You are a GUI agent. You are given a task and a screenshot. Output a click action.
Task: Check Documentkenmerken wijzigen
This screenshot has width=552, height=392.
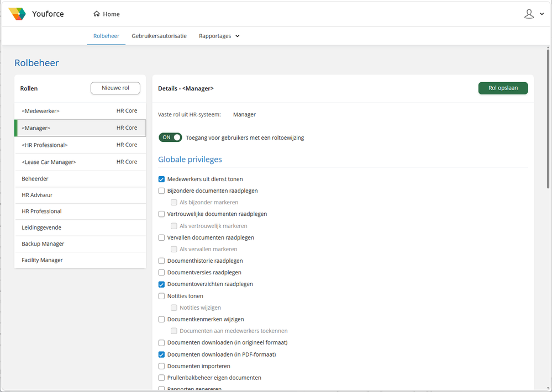[x=161, y=319]
